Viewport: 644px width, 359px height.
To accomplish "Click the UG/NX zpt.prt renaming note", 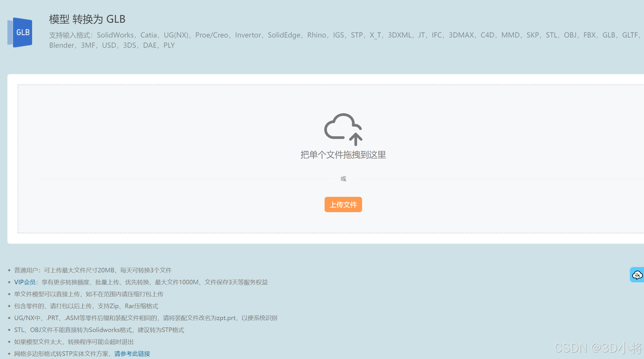I will tap(146, 318).
